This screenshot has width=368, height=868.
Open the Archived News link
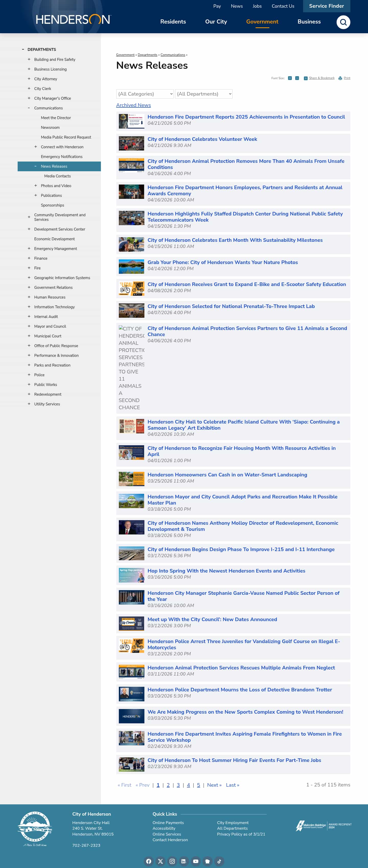point(133,105)
